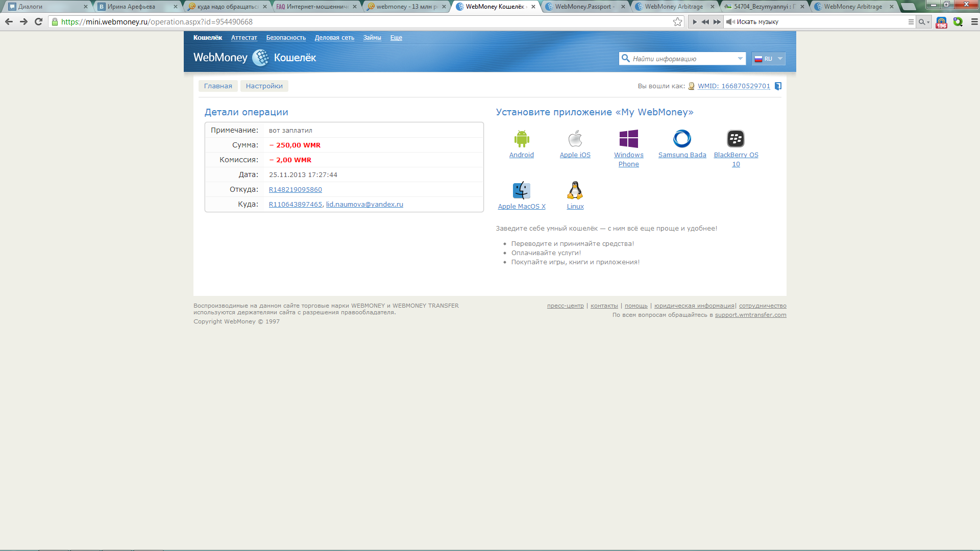The height and width of the screenshot is (551, 980).
Task: Bookmark page with star icon
Action: point(677,22)
